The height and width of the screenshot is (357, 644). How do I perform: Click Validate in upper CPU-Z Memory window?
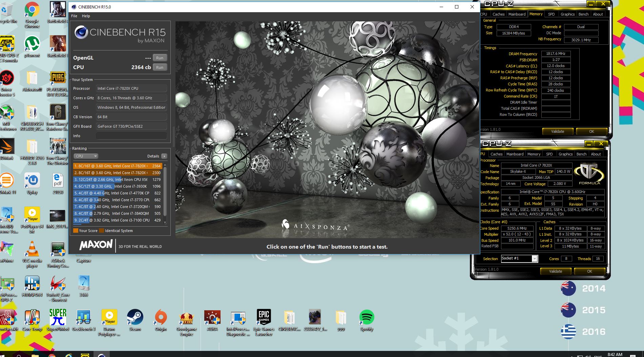tap(558, 131)
